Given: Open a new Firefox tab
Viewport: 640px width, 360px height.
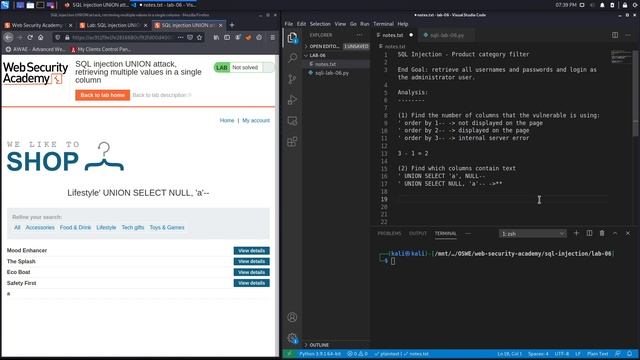Looking at the screenshot, I should (x=232, y=25).
